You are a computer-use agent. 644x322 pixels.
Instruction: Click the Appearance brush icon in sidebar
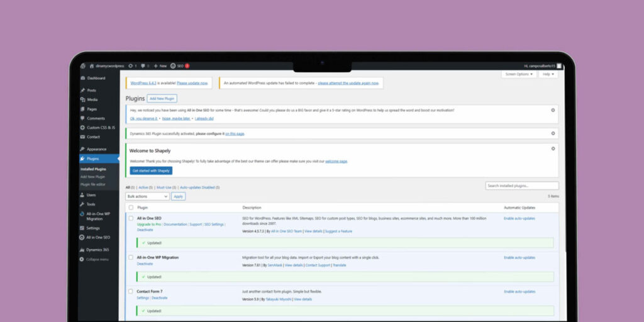pos(83,149)
